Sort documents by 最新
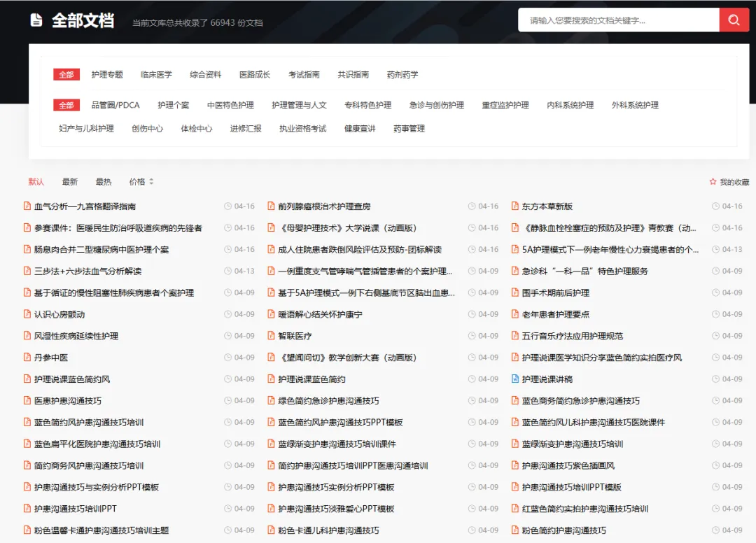The image size is (756, 543). pos(70,182)
